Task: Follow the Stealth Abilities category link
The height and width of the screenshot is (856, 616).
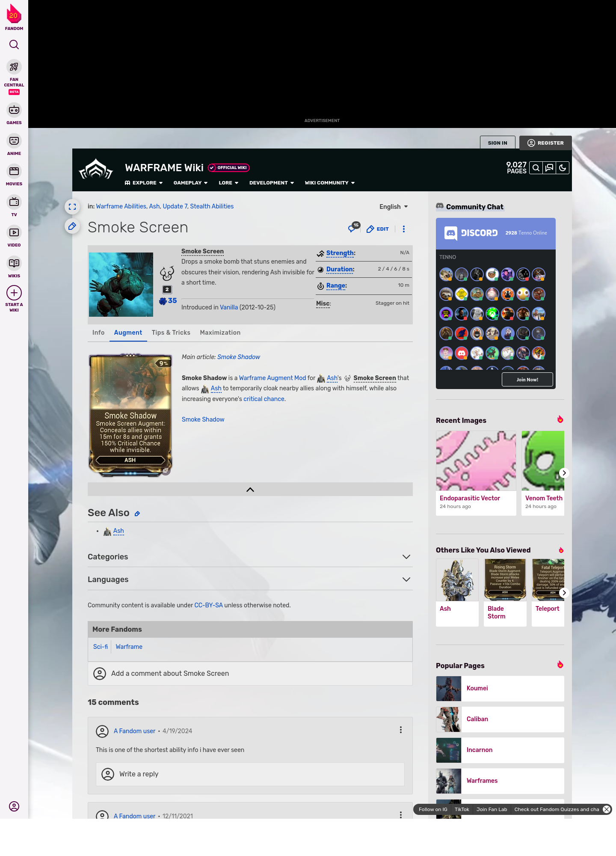Action: pyautogui.click(x=212, y=206)
